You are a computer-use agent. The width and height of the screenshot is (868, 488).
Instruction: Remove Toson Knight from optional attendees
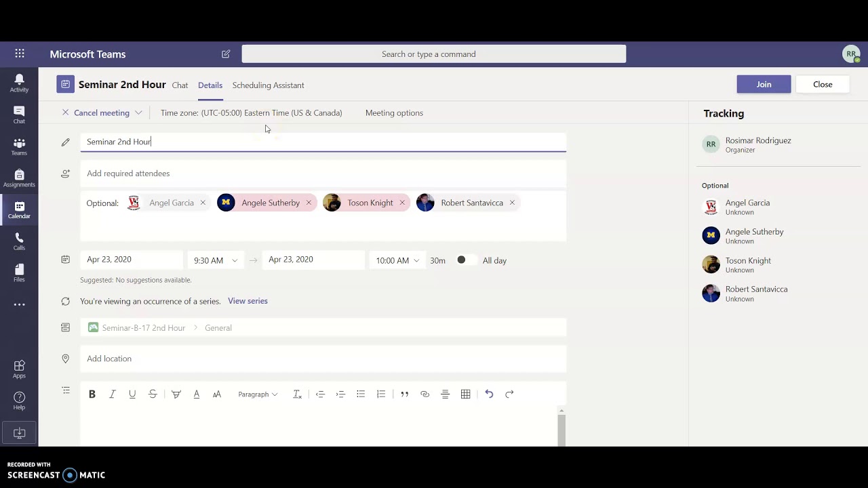[402, 203]
